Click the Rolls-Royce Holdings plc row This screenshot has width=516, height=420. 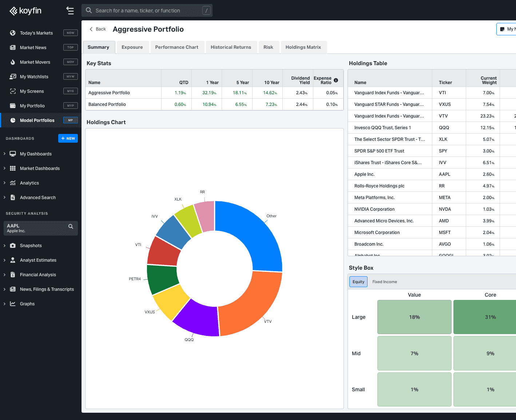[x=432, y=186]
